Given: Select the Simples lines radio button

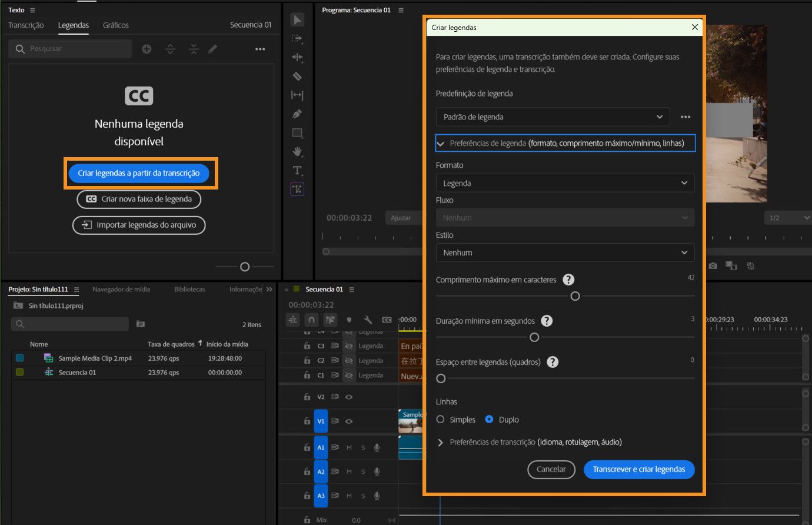Looking at the screenshot, I should click(441, 420).
